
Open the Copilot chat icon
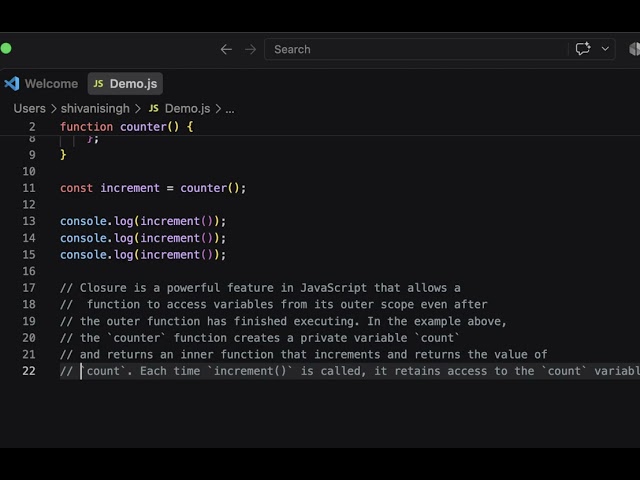click(x=583, y=49)
